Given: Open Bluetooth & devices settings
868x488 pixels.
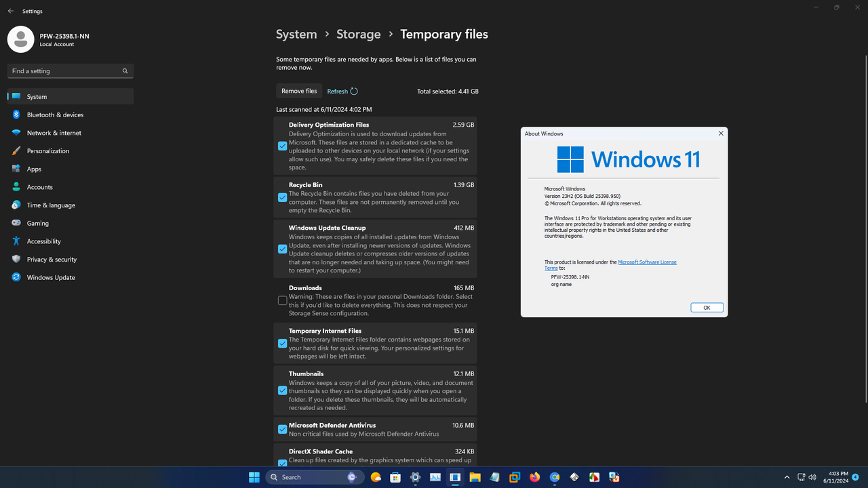Looking at the screenshot, I should click(x=71, y=115).
